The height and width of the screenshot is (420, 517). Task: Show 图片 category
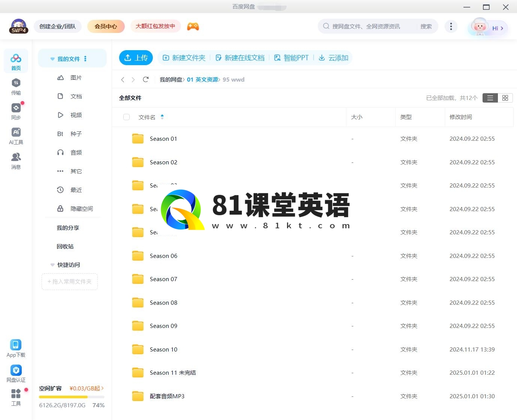[x=69, y=77]
